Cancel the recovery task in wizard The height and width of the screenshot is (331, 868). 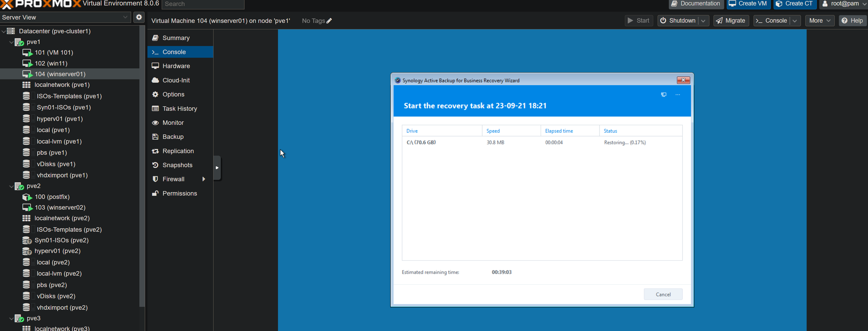(x=663, y=294)
